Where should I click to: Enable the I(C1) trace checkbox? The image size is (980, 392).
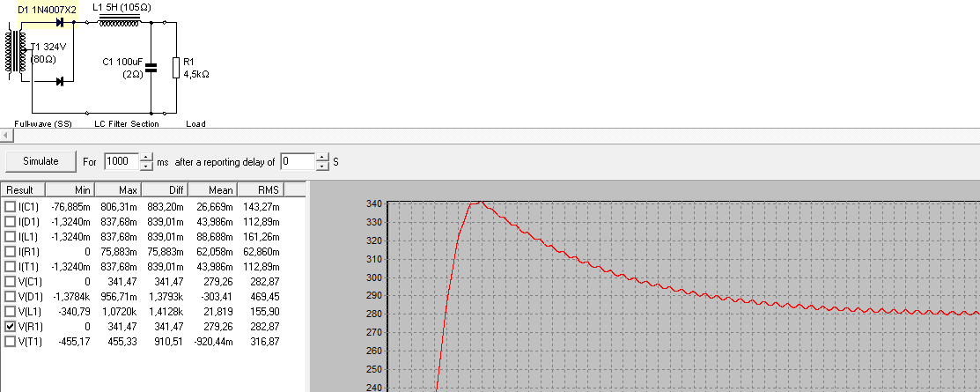pyautogui.click(x=10, y=206)
